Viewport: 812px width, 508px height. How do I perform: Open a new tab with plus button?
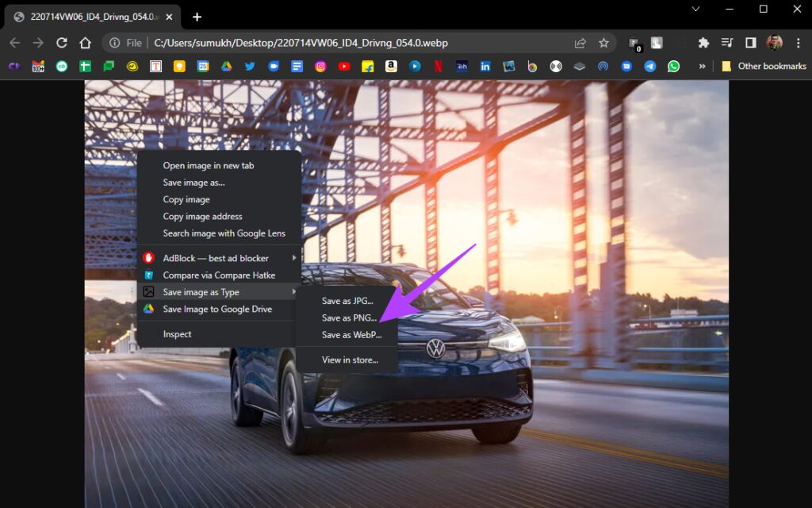pos(197,17)
